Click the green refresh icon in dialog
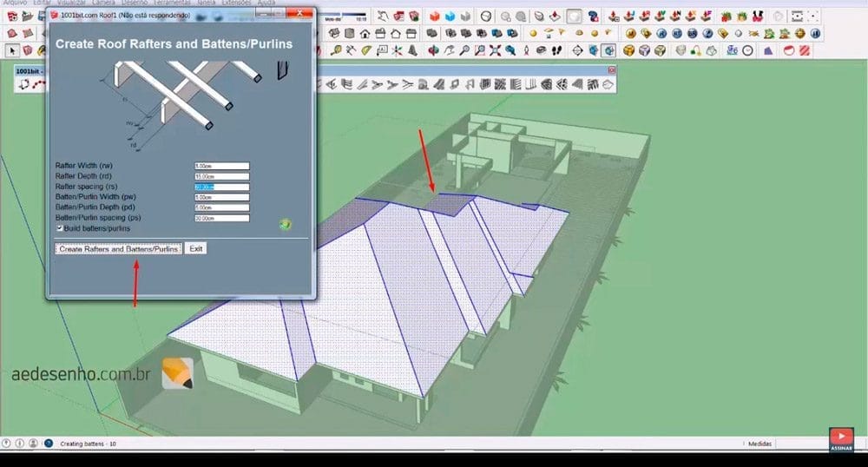This screenshot has height=467, width=868. click(285, 224)
